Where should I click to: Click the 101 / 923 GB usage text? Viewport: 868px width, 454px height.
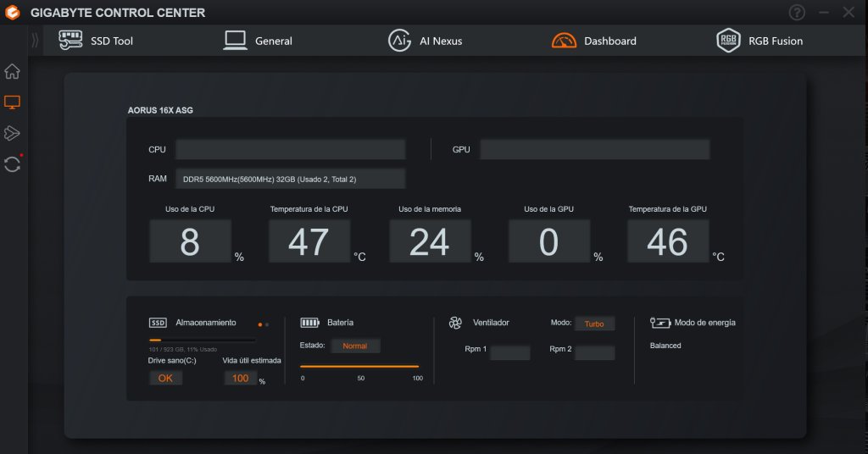click(x=183, y=350)
